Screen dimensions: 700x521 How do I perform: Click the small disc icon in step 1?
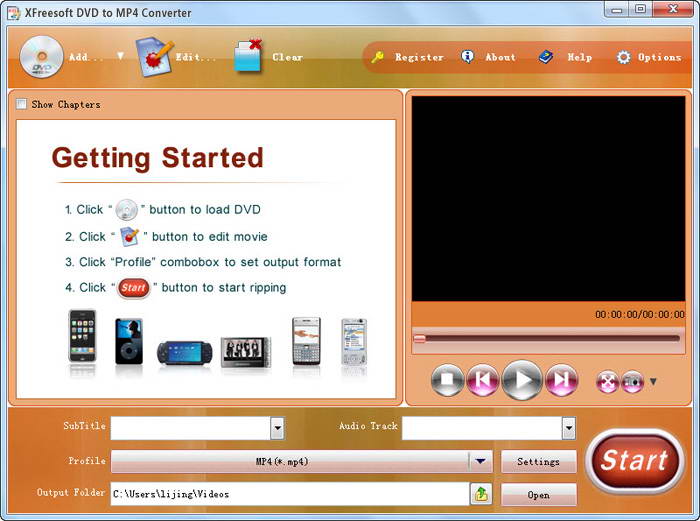coord(126,209)
